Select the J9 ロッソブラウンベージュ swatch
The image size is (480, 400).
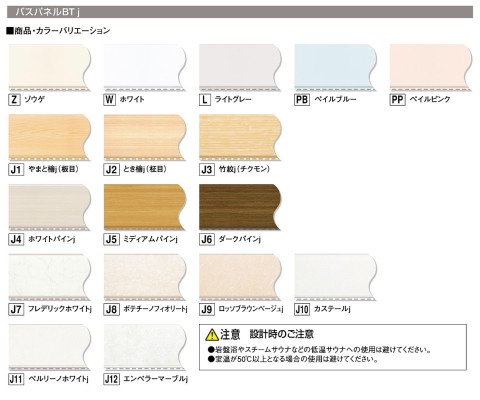(x=240, y=277)
